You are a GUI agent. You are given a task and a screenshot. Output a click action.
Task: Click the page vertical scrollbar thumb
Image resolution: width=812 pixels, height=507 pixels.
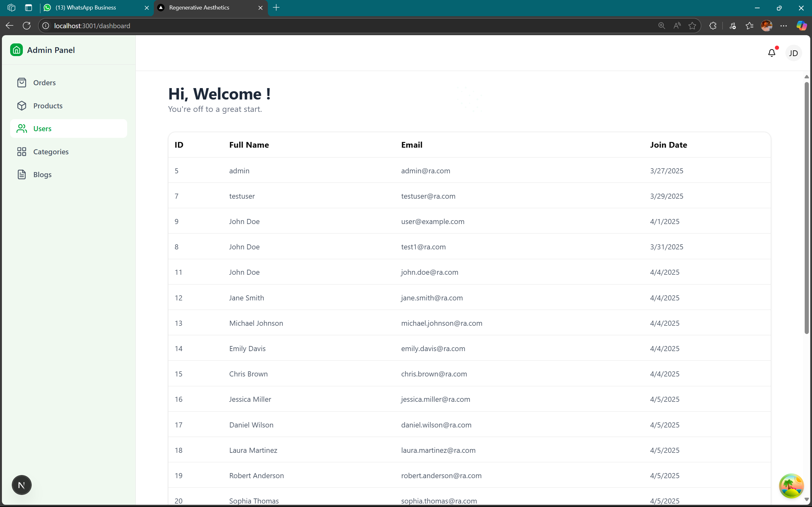(x=806, y=208)
